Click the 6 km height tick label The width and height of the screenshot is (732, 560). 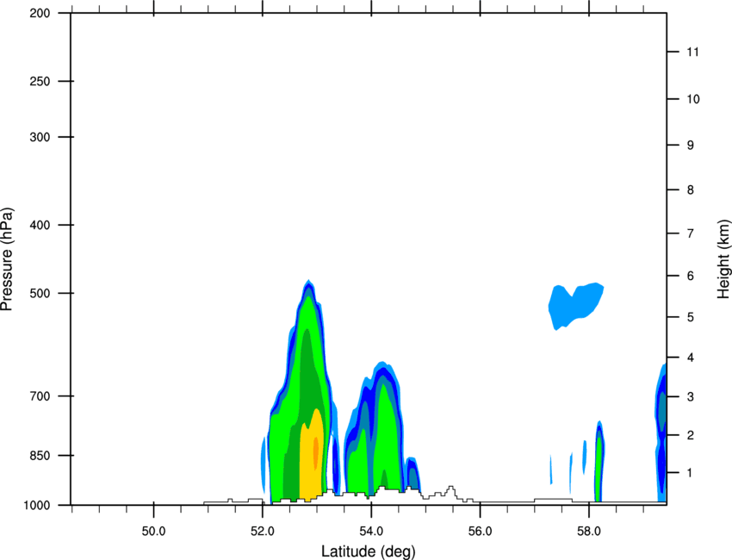pyautogui.click(x=691, y=276)
